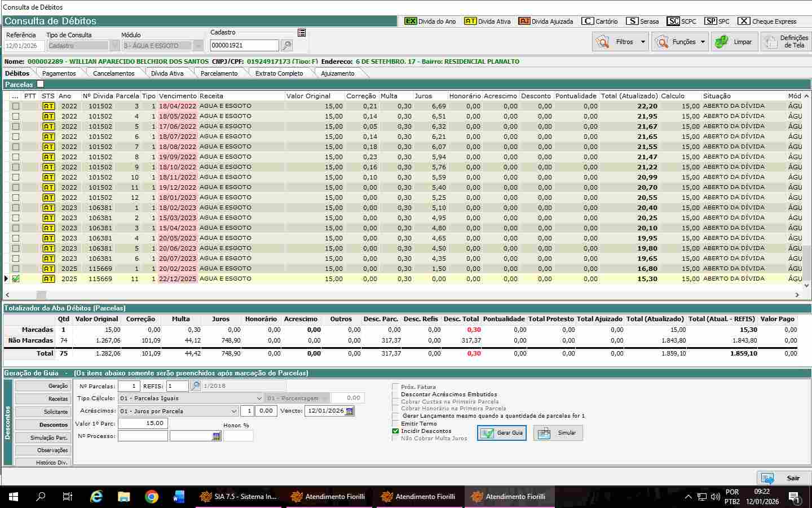The width and height of the screenshot is (812, 508).
Task: Switch to the Extrato Completo tab
Action: tap(279, 73)
